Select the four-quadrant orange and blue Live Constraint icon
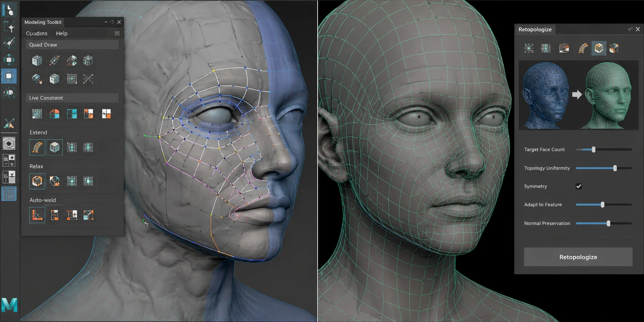This screenshot has width=644, height=322. tap(54, 114)
